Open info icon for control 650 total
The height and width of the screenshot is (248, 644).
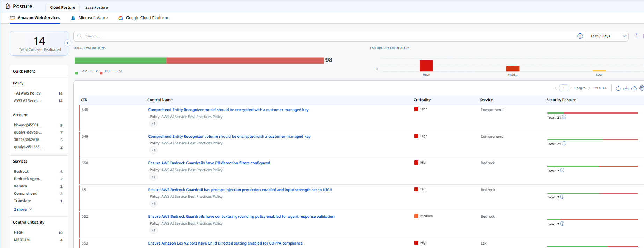pyautogui.click(x=562, y=170)
